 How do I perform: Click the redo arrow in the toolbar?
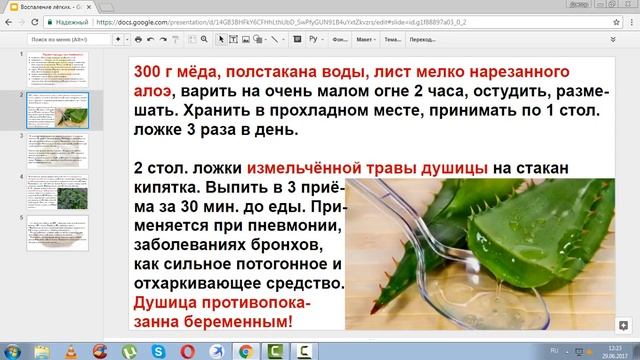[163, 40]
